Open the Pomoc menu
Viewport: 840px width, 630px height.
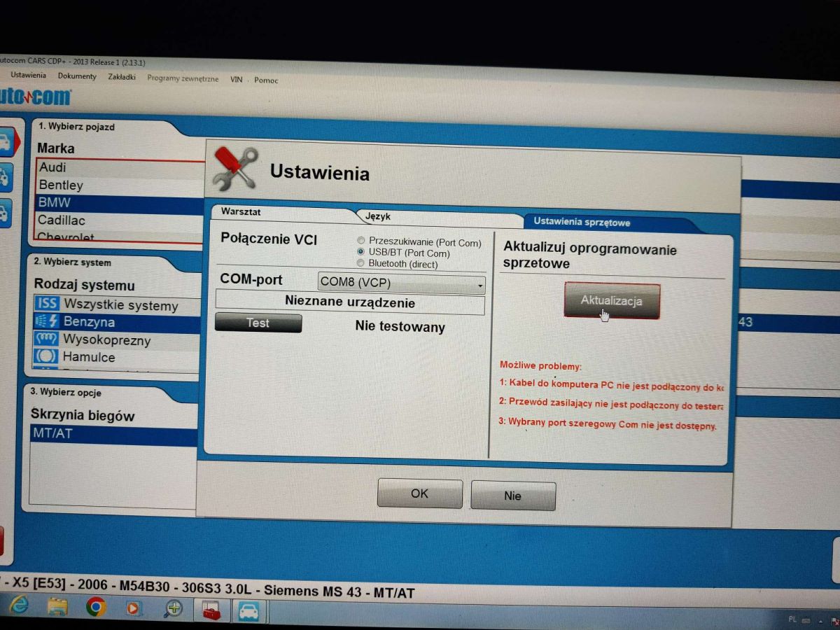point(266,80)
